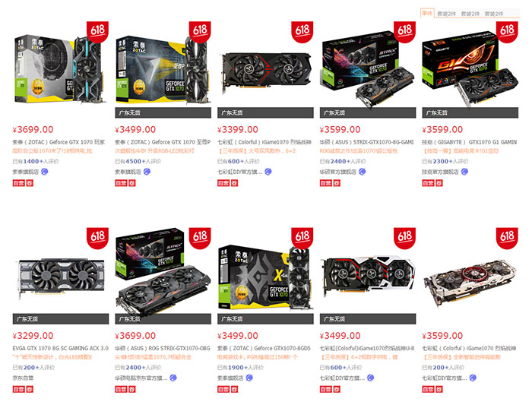Open the ASUS STRIX-GTX1070-8G-GAMING product title
Viewport: 532px width, 408px height.
click(x=367, y=142)
